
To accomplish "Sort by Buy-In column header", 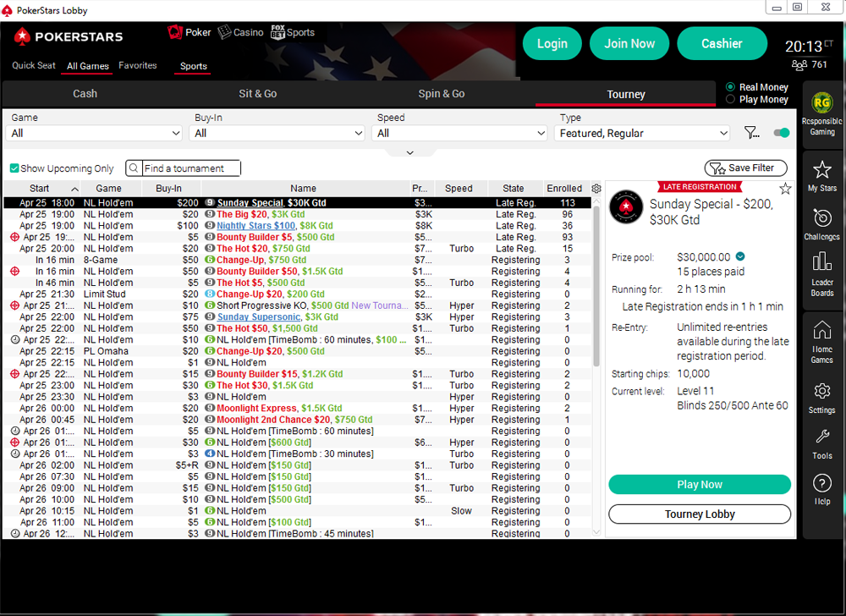I will 169,188.
